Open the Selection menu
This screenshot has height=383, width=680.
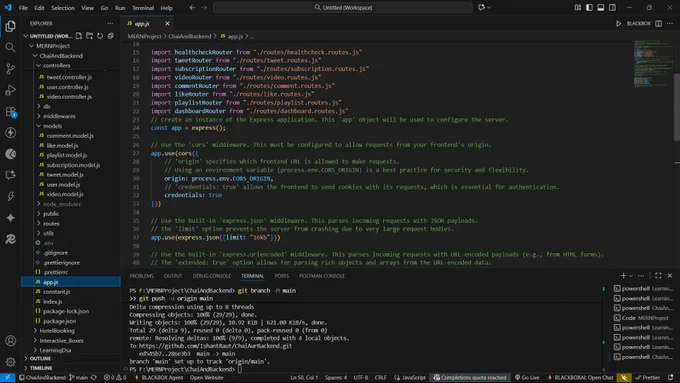[x=63, y=8]
